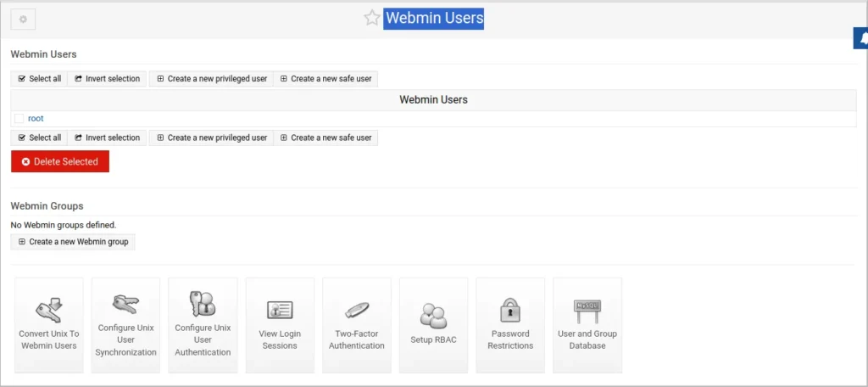Click the 'No Webmin groups defined.' text

(x=63, y=225)
